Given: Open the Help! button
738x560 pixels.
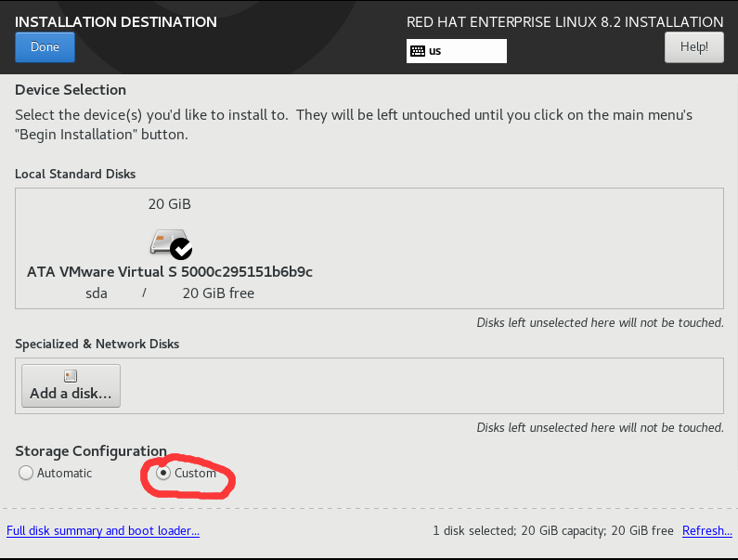Looking at the screenshot, I should (x=693, y=47).
